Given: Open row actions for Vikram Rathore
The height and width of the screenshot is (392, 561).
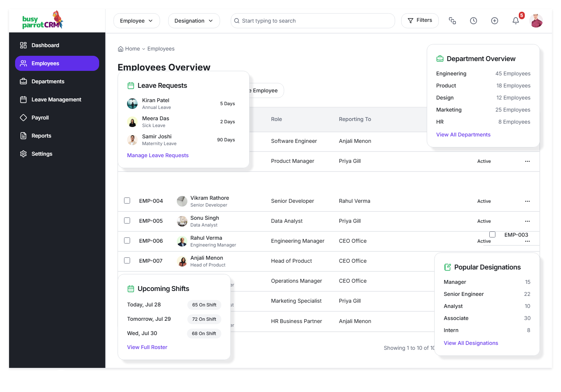Looking at the screenshot, I should pos(527,201).
